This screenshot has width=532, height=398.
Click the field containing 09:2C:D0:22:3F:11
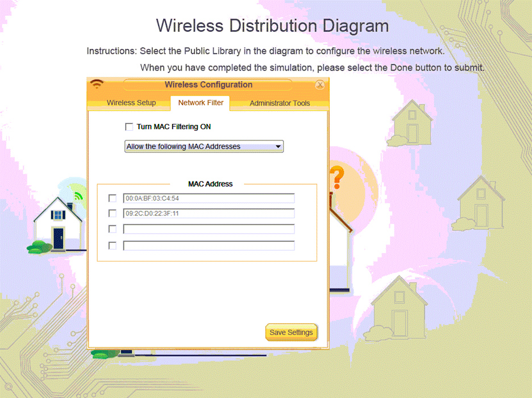click(x=209, y=214)
